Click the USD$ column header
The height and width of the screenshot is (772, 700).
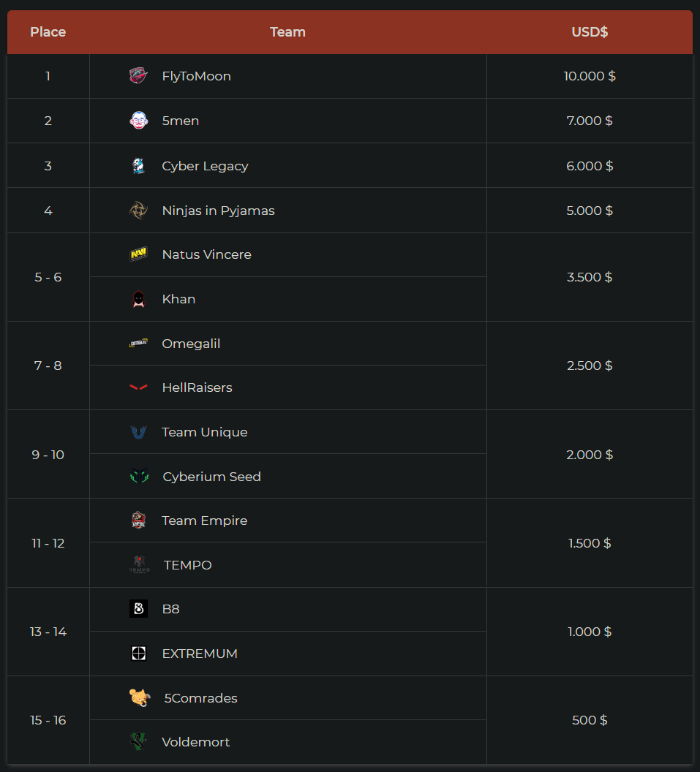[x=590, y=32]
